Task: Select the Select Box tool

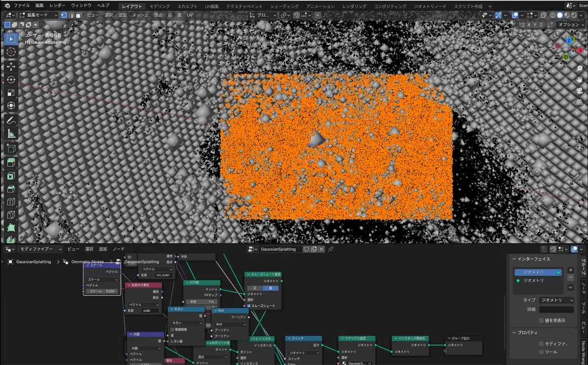Action: tap(11, 39)
